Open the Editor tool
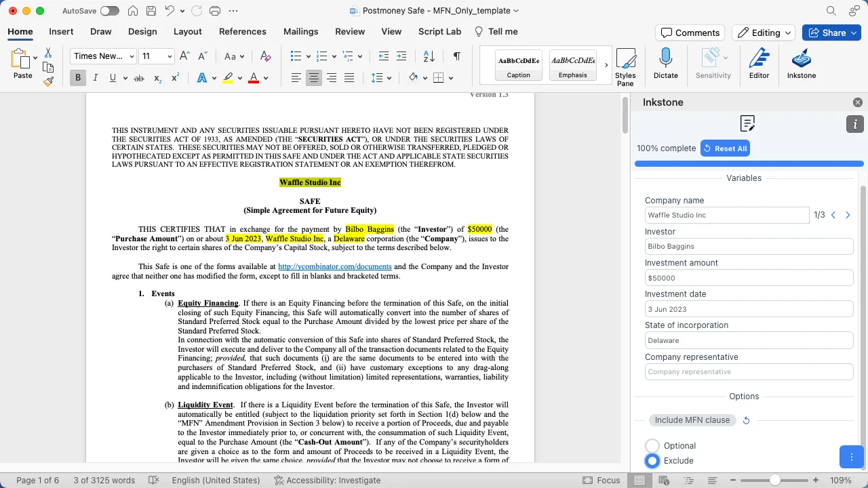Viewport: 868px width, 488px height. (x=759, y=64)
